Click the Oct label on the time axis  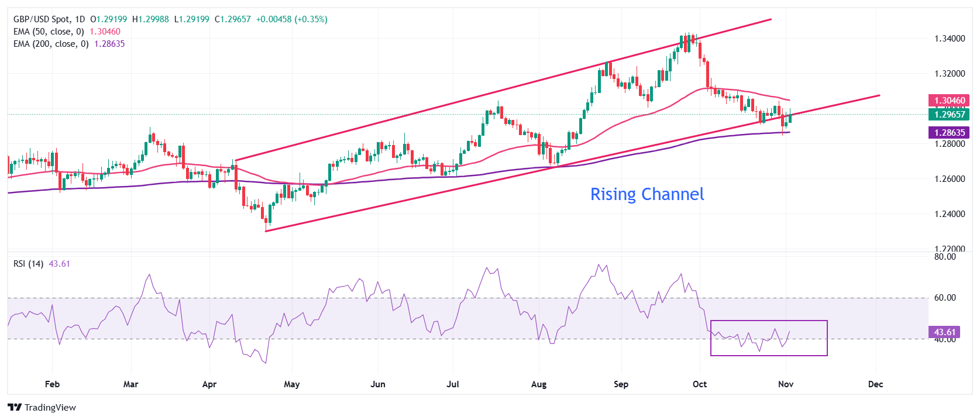(699, 384)
